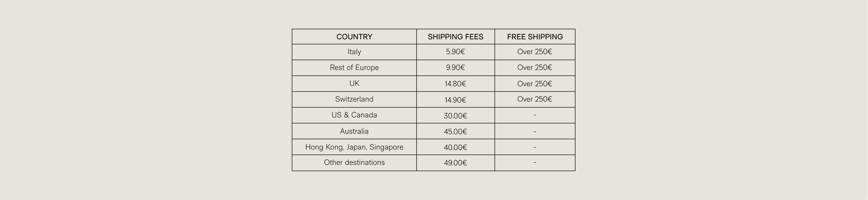Viewport: 868px width, 200px height.
Task: Click Italy's Over 250€ free shipping cell
Action: click(534, 52)
